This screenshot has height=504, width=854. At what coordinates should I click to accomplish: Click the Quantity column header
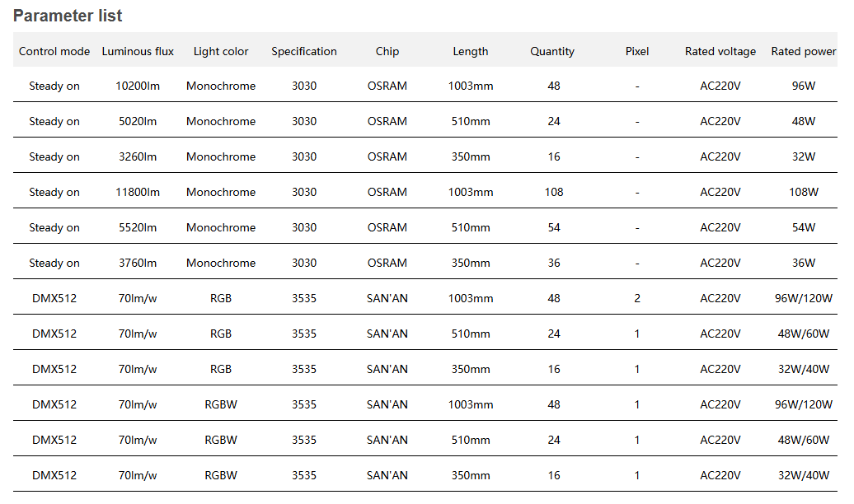click(x=552, y=51)
